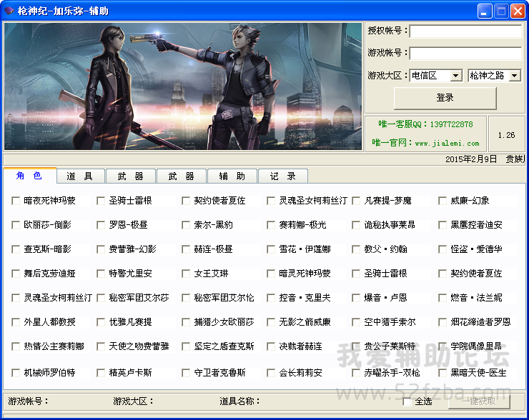Screen dimensions: 529x420
Task: Switch to the 道具 tab
Action: coord(80,176)
